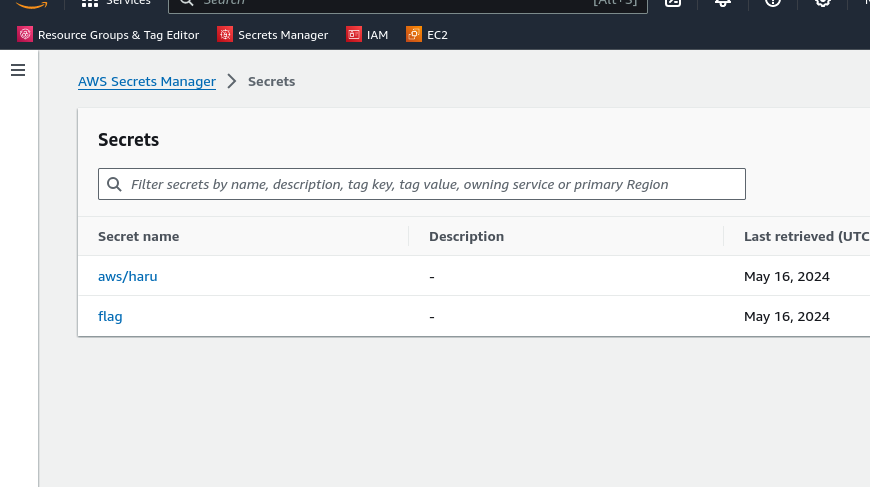Open the Services grid menu
870x487 pixels.
[117, 3]
